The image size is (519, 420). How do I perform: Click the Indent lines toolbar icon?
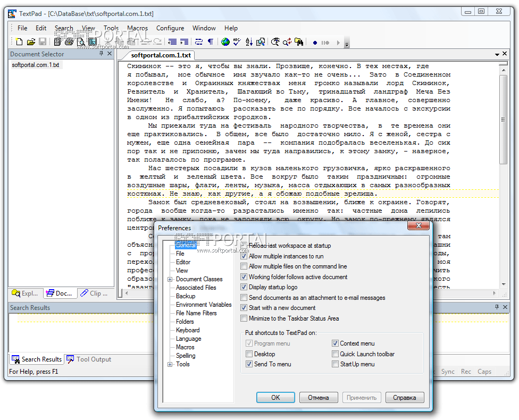(x=184, y=42)
